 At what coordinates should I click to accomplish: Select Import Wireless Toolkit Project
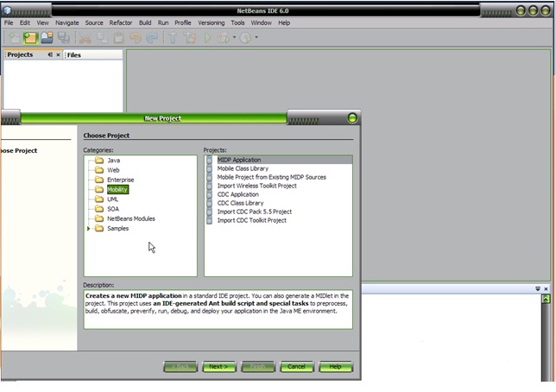(x=256, y=186)
